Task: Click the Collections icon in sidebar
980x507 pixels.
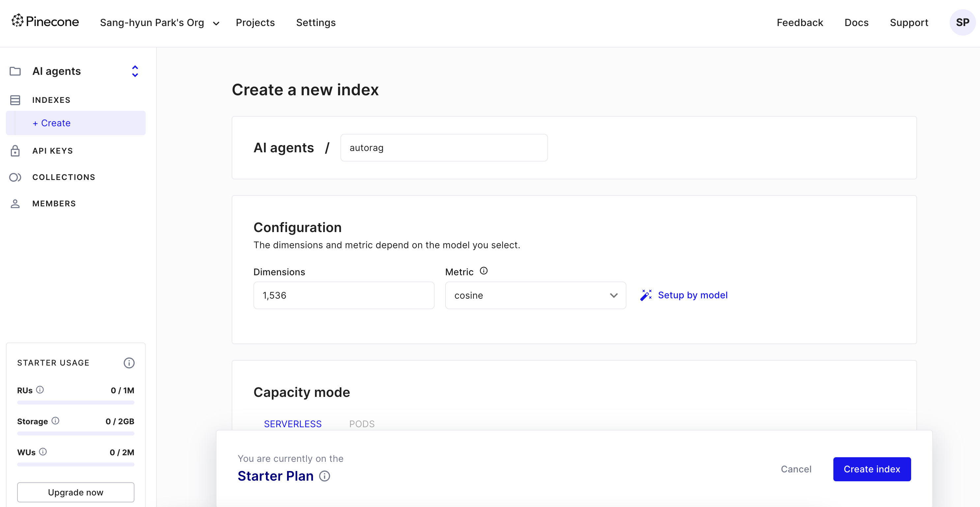Action: pyautogui.click(x=15, y=177)
